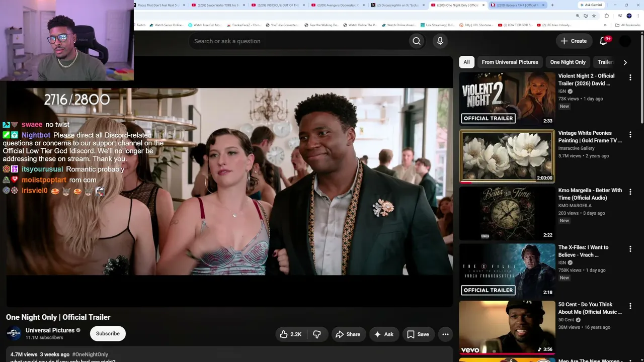This screenshot has width=644, height=362.
Task: Bookmark this page with the star icon
Action: point(594,16)
